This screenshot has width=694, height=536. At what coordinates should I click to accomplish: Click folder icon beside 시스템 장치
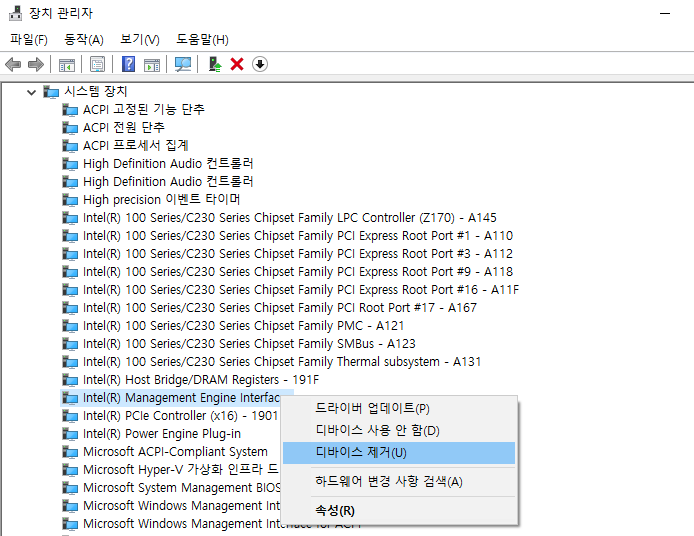click(51, 92)
